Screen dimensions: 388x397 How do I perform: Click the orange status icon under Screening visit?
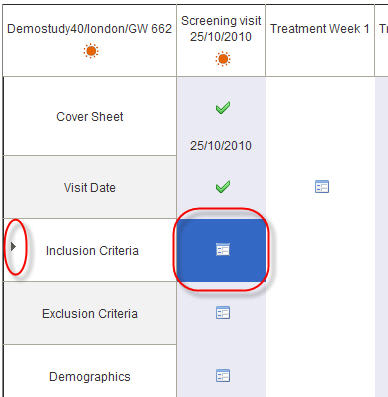223,59
